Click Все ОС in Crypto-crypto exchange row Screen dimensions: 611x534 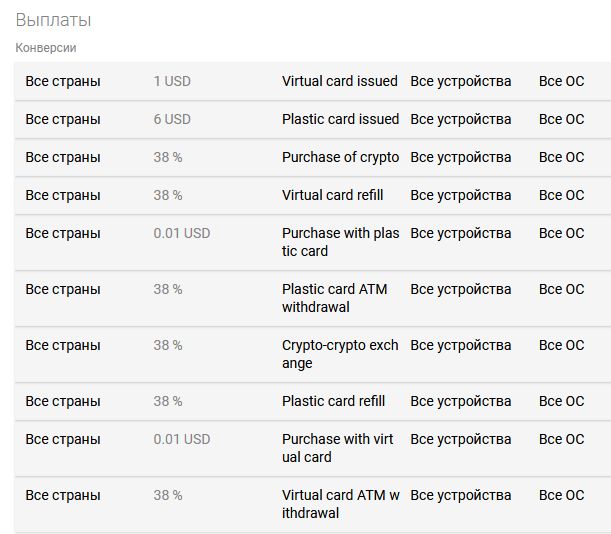click(x=562, y=345)
